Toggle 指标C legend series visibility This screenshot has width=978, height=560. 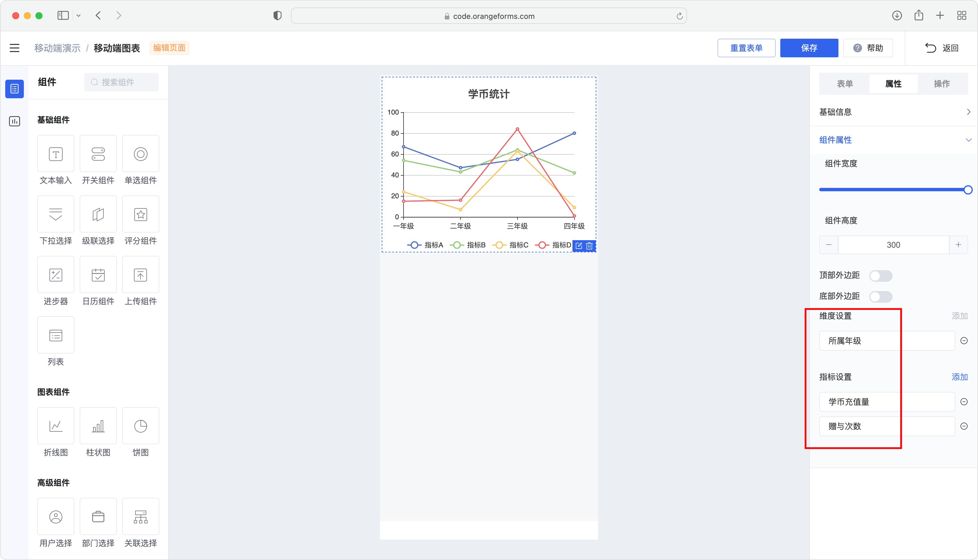click(x=510, y=245)
